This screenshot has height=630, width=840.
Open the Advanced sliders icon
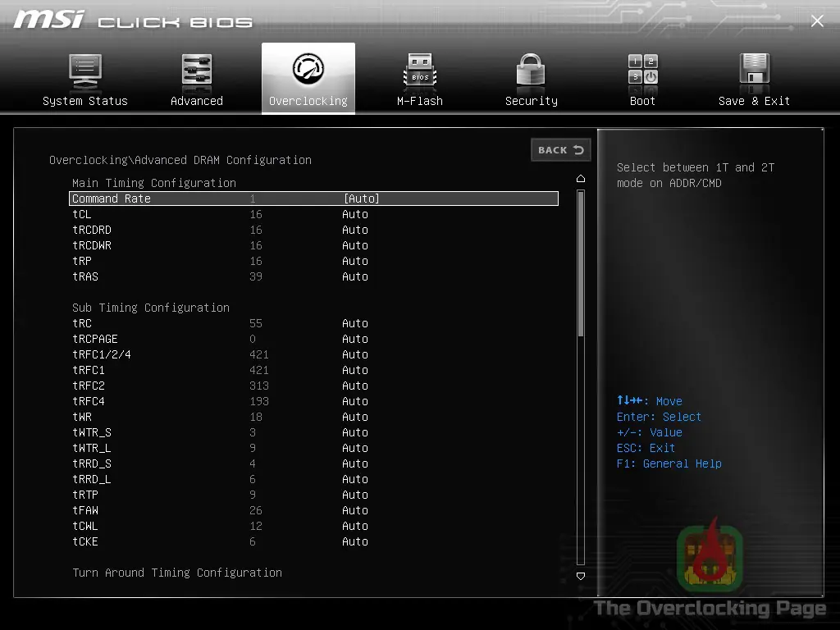click(197, 70)
